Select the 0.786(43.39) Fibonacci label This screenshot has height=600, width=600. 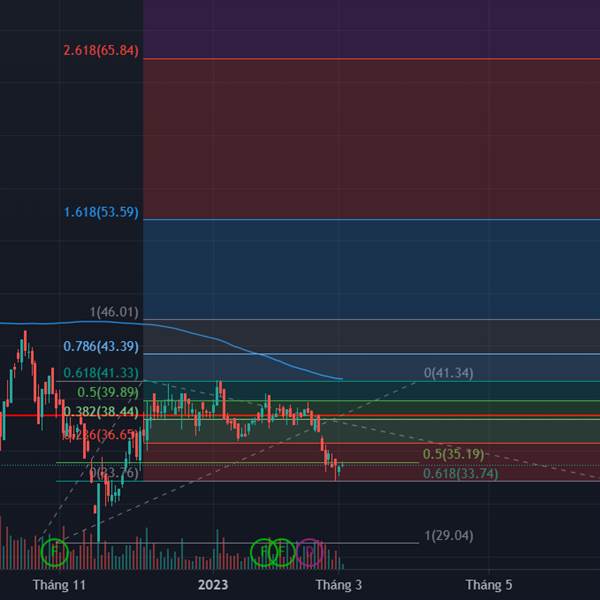click(101, 346)
